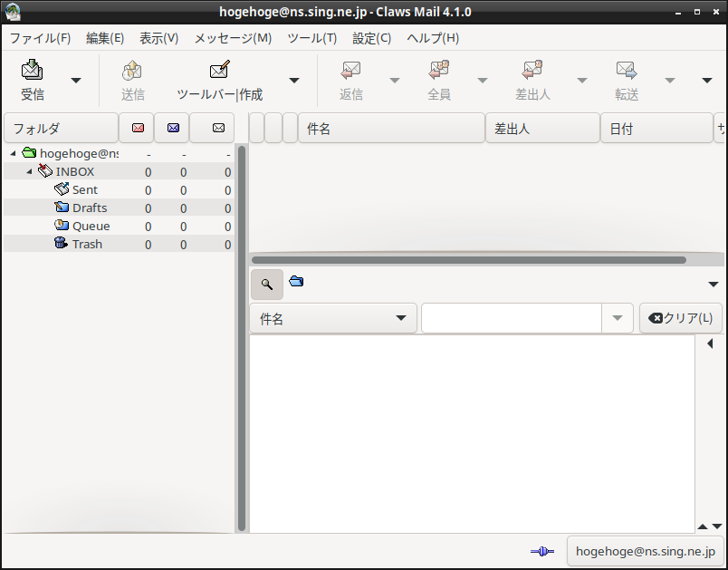Click the フォルダ column header
The image size is (728, 570).
point(61,128)
